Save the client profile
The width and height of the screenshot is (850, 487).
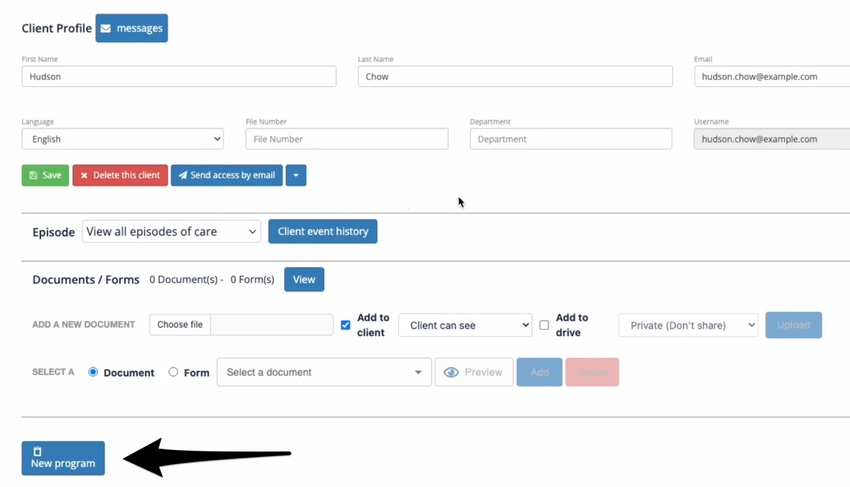pos(45,175)
